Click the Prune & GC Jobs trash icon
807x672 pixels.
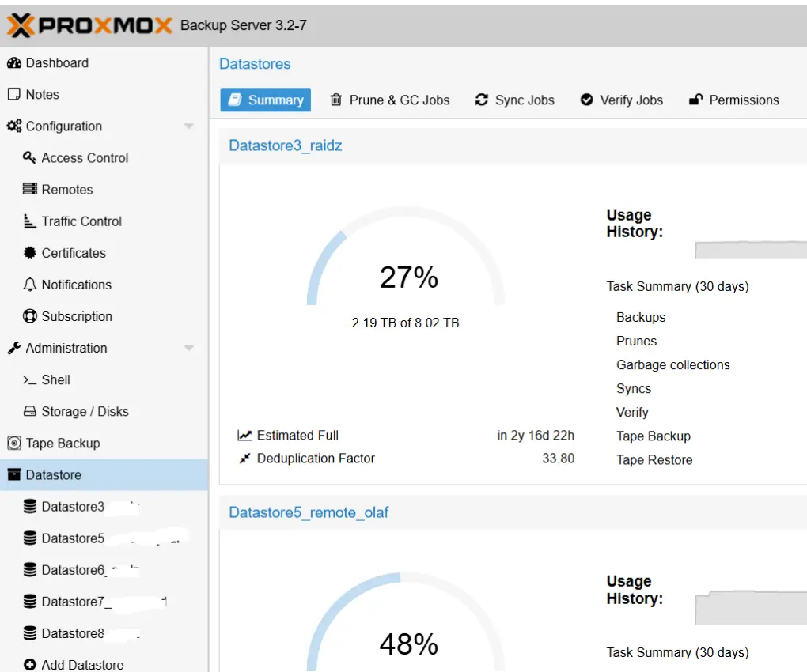pos(335,100)
